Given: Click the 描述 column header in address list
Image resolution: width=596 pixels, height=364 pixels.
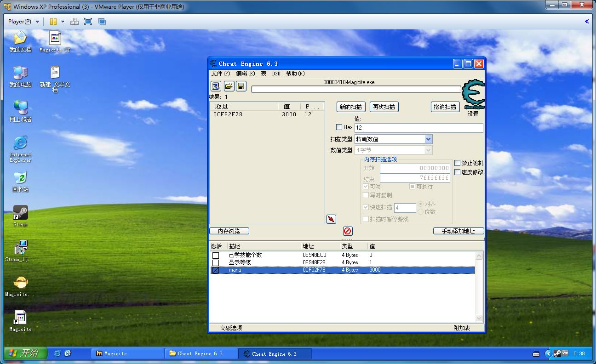Looking at the screenshot, I should 264,246.
